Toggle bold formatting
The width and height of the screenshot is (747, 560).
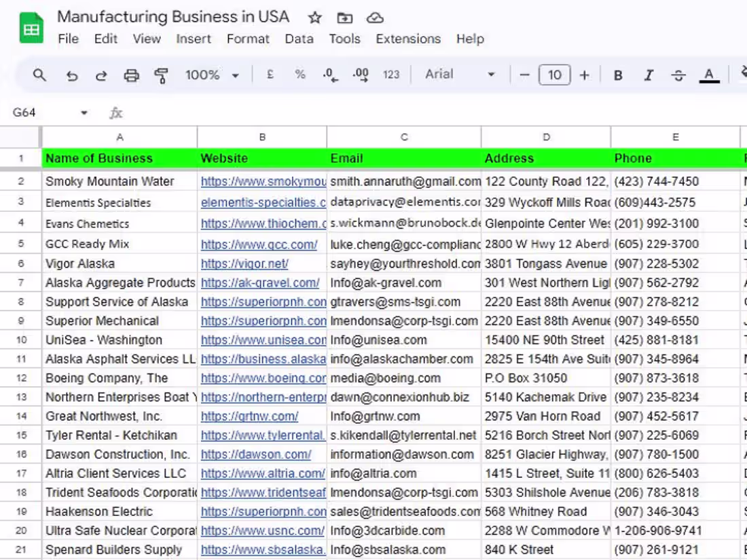pyautogui.click(x=617, y=75)
